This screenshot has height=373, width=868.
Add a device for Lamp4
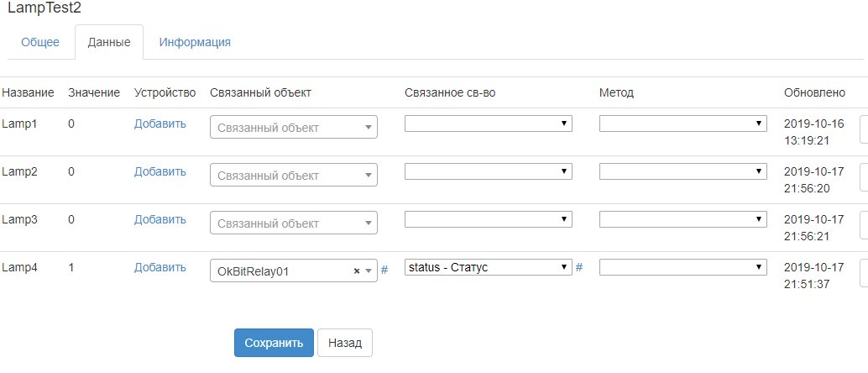pos(159,267)
